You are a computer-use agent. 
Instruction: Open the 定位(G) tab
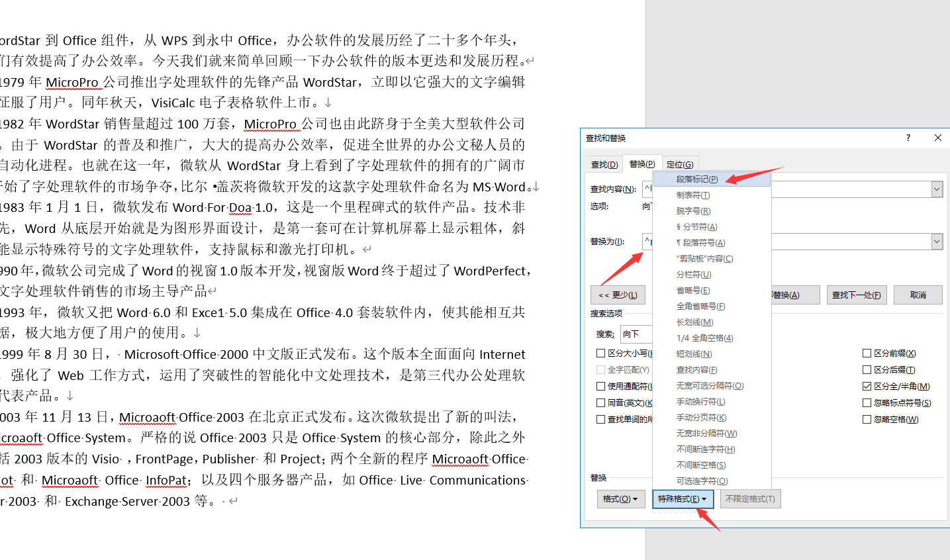coord(680,164)
